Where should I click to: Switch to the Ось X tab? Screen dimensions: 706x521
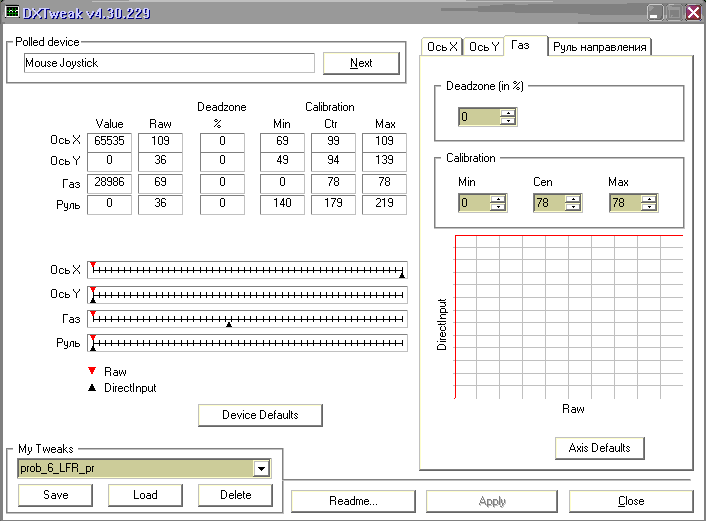[x=442, y=47]
